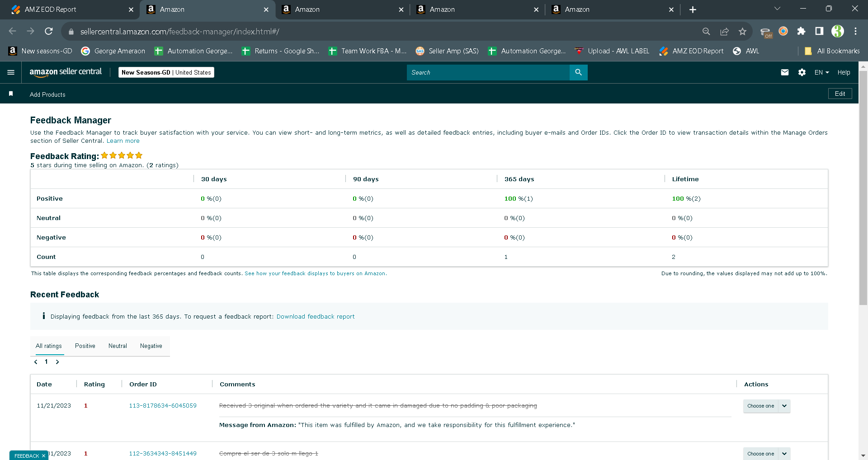Close the FEEDBACK widget
The width and height of the screenshot is (868, 460).
click(43, 455)
